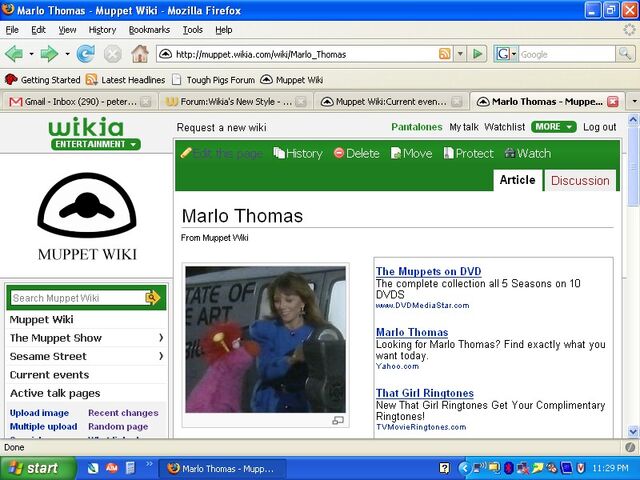Open Getting Started bookmark

[x=43, y=80]
